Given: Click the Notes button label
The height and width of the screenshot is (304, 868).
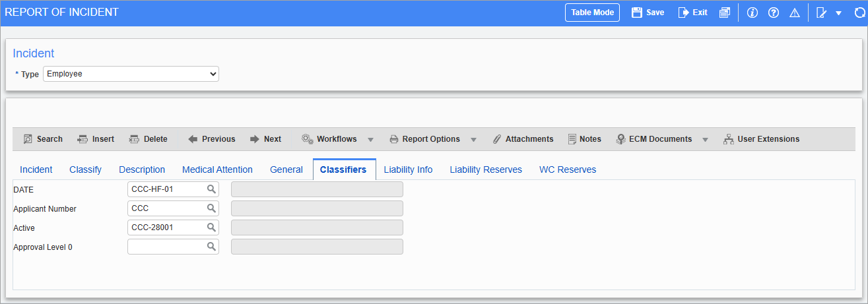Looking at the screenshot, I should [x=590, y=139].
